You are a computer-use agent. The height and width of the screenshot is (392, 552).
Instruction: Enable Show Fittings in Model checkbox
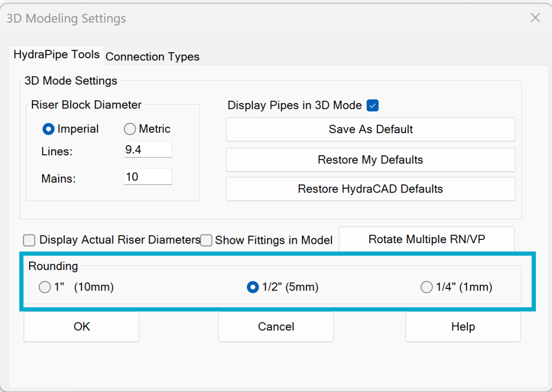tap(206, 240)
